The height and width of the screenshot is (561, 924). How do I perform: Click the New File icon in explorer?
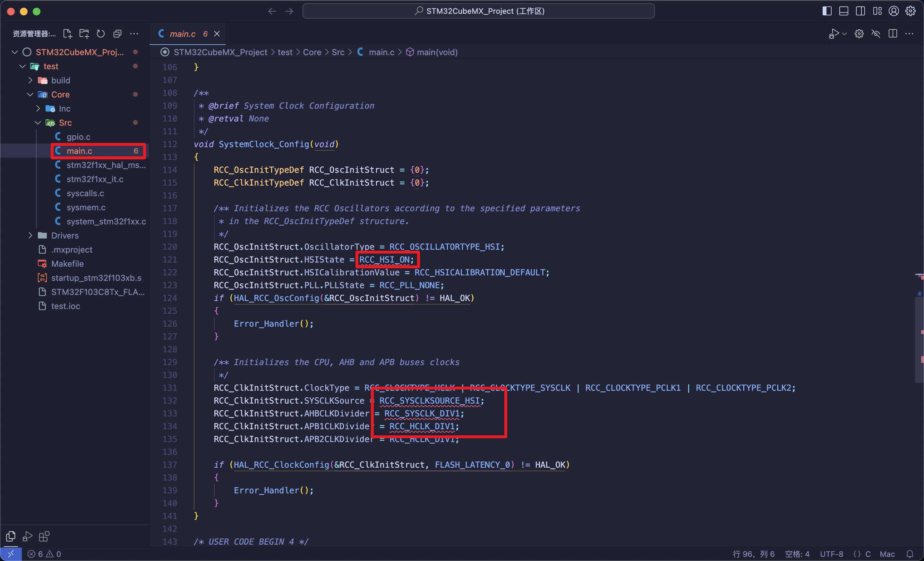(x=67, y=34)
